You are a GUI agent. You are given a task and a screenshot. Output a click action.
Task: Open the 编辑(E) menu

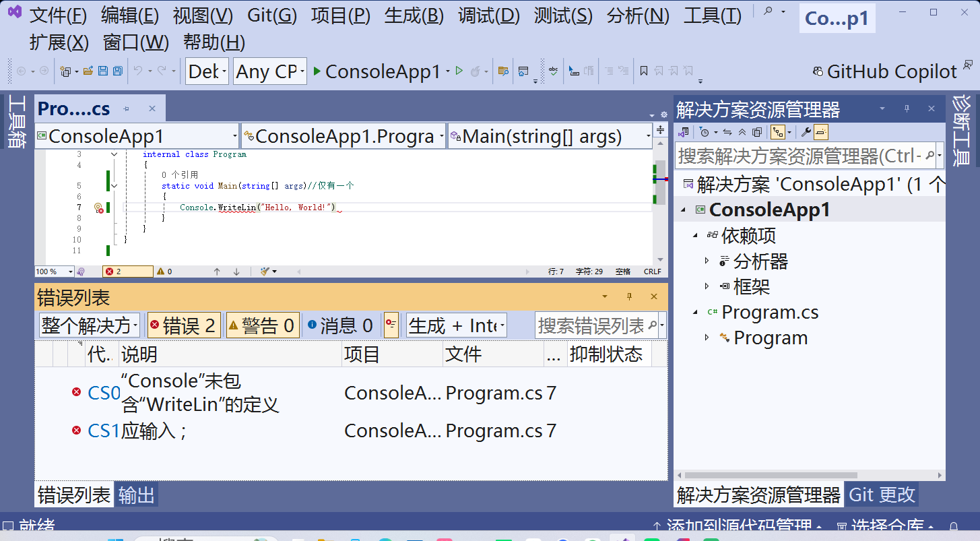click(130, 15)
